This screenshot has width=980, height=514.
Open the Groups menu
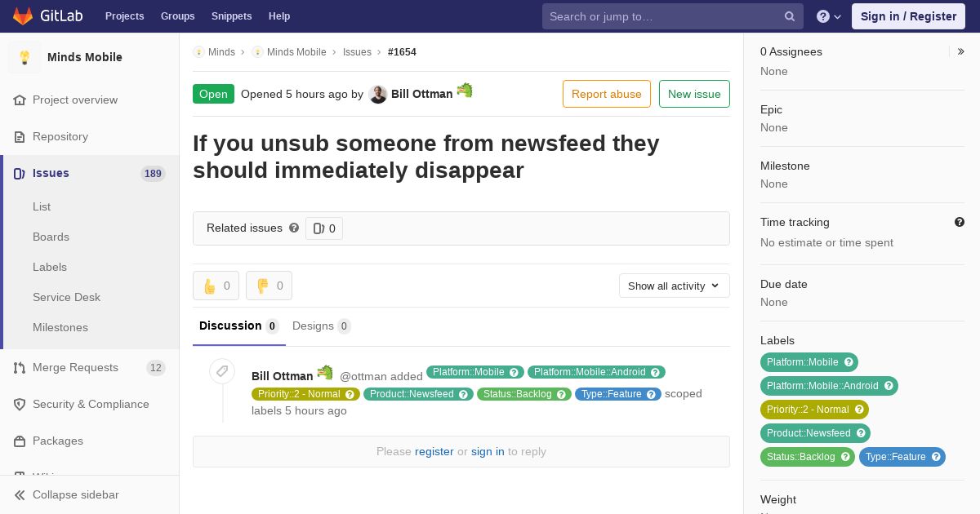177,16
